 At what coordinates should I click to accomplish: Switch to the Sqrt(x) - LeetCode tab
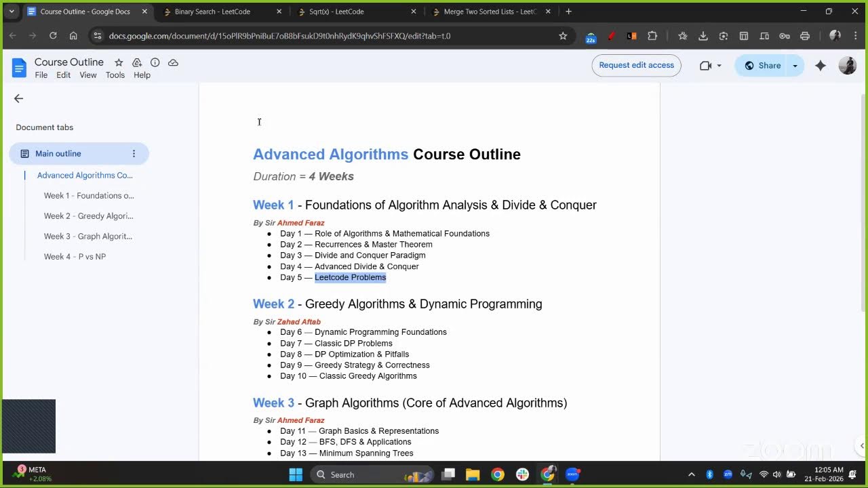pyautogui.click(x=357, y=12)
